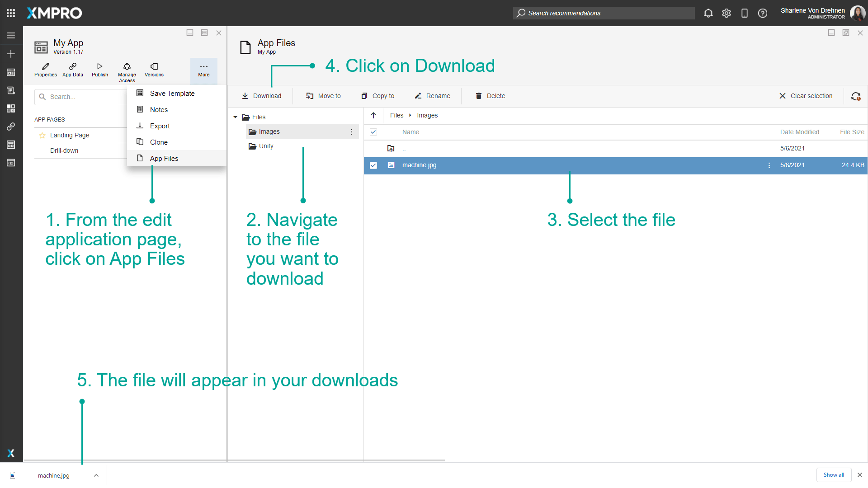Click Show all in the downloads bar

click(834, 475)
